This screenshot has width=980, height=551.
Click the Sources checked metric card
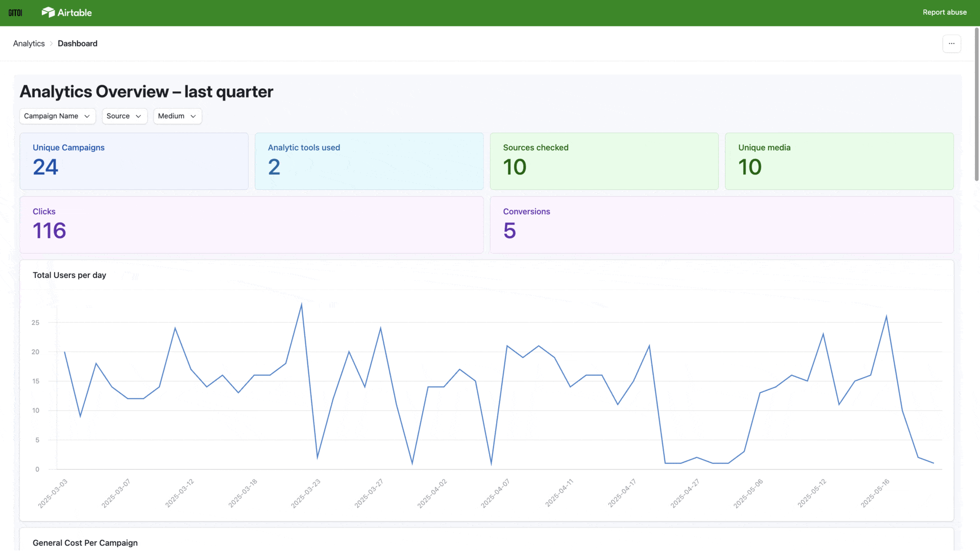coord(604,161)
